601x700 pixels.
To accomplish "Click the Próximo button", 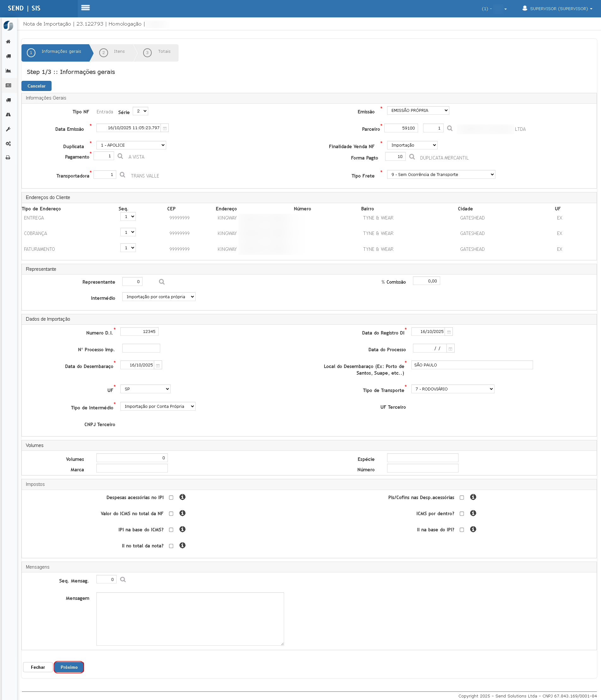I will click(x=69, y=667).
